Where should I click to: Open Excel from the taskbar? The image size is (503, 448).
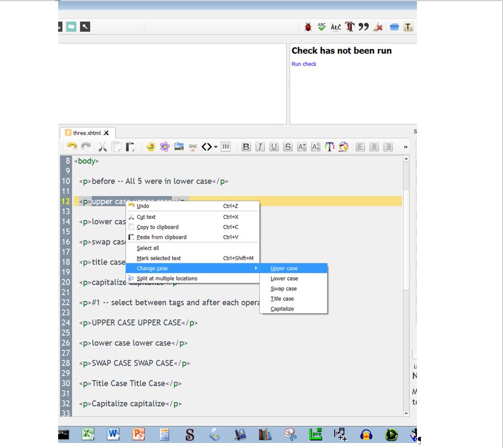coord(88,435)
